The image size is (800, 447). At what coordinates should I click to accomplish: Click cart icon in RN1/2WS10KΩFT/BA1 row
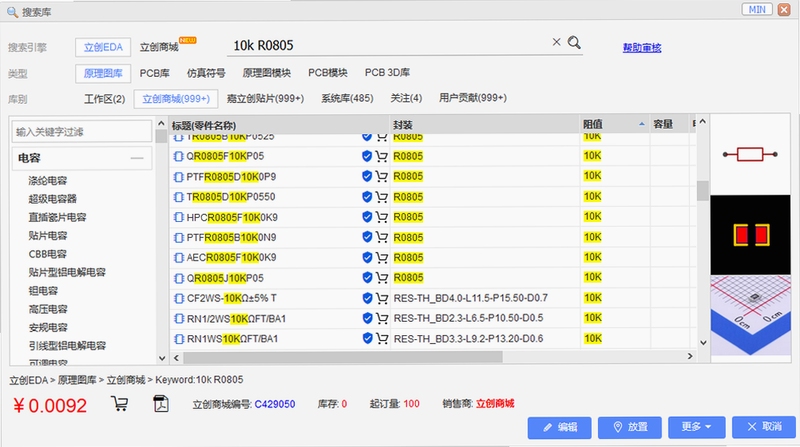[381, 318]
